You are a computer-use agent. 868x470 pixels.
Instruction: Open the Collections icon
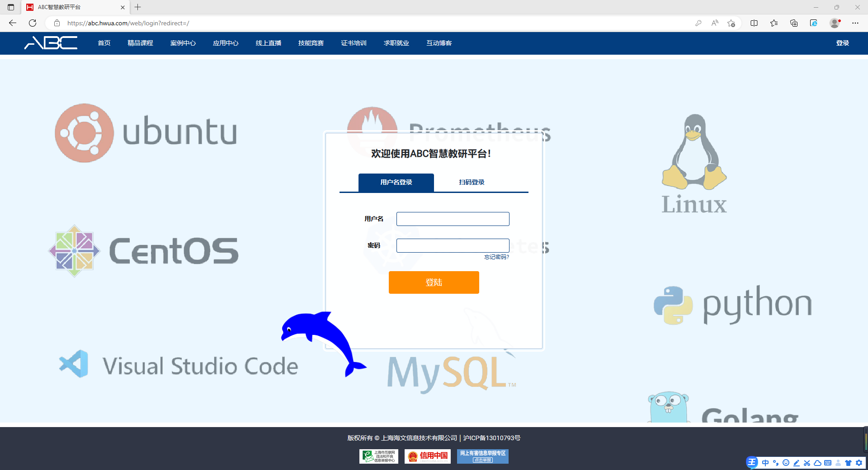coord(794,23)
